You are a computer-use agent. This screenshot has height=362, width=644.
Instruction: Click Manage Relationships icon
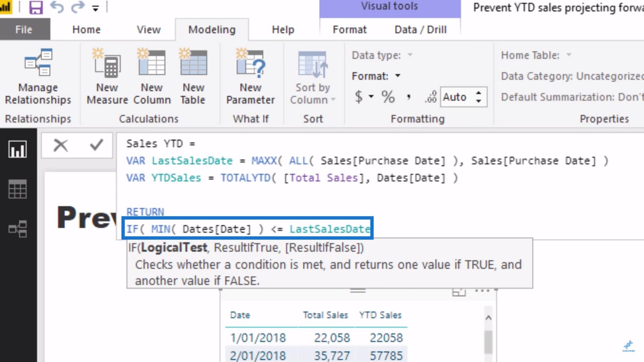coord(38,77)
